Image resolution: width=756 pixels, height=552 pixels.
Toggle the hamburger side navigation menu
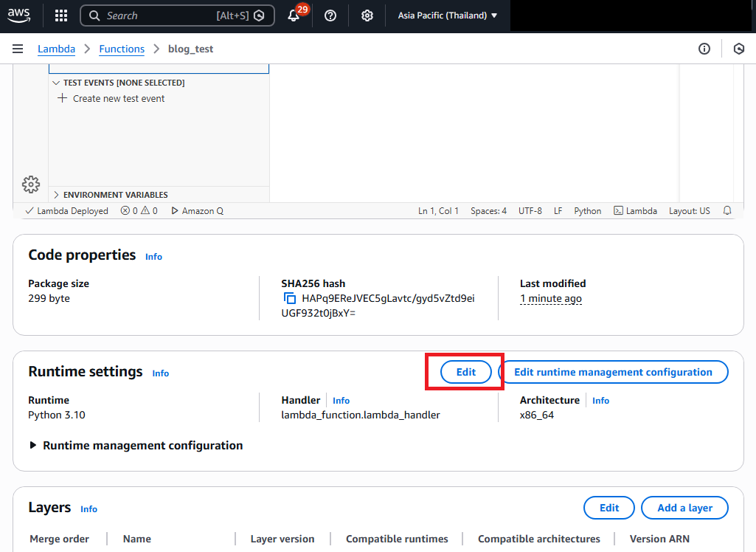(x=18, y=49)
